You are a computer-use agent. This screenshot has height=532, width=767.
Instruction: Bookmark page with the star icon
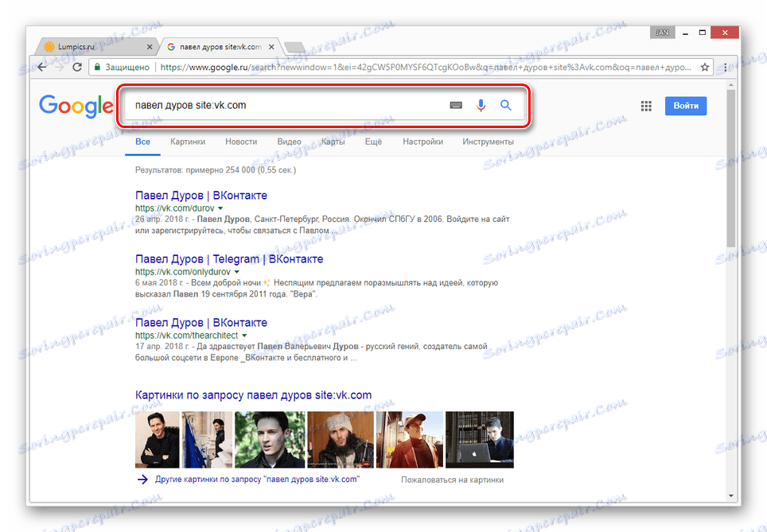(x=704, y=67)
